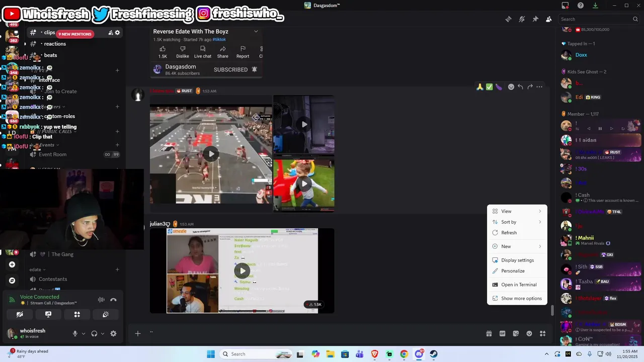Reply to the message using arrow icon
This screenshot has height=362, width=644.
[520, 87]
